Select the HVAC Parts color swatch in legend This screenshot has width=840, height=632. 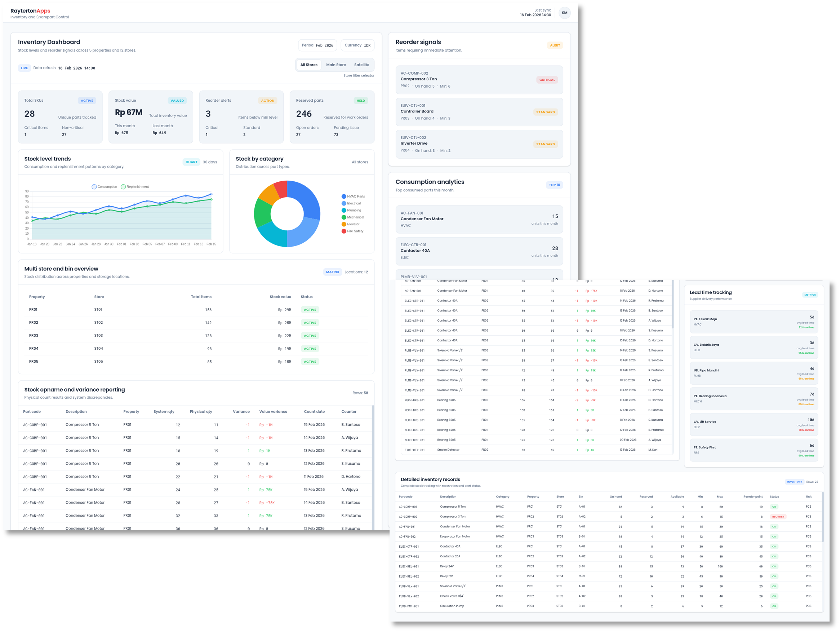pos(344,196)
